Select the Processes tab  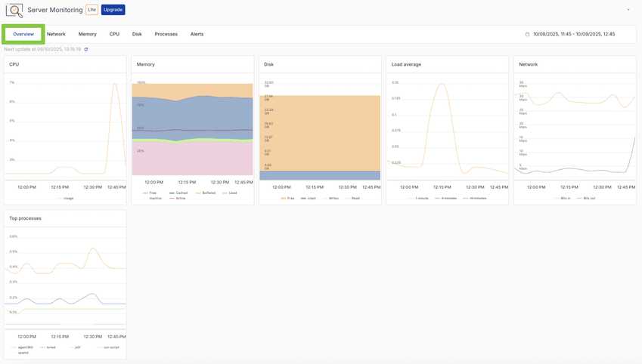(166, 34)
